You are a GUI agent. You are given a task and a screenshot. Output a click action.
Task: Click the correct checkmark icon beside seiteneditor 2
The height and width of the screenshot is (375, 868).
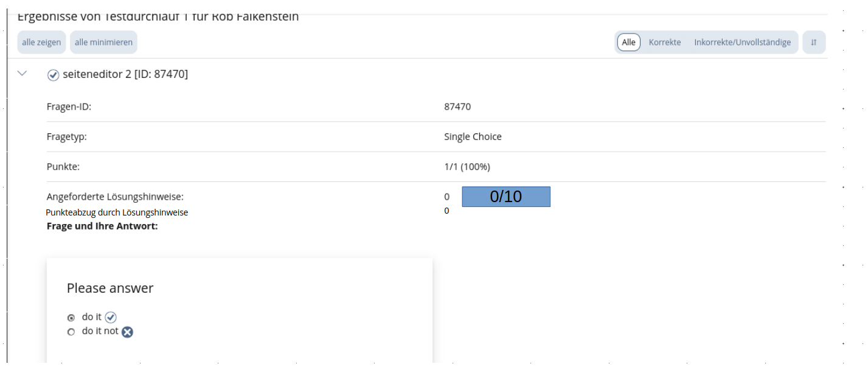(x=54, y=75)
